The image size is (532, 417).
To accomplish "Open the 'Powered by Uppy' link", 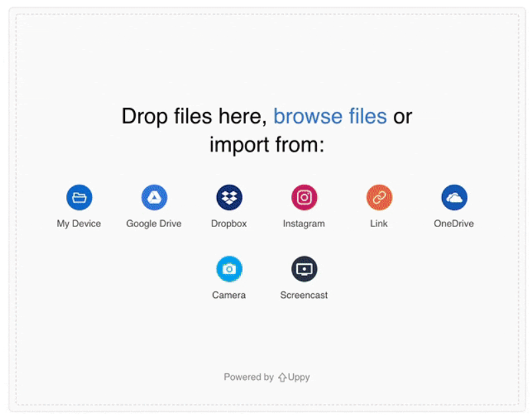I will (267, 377).
